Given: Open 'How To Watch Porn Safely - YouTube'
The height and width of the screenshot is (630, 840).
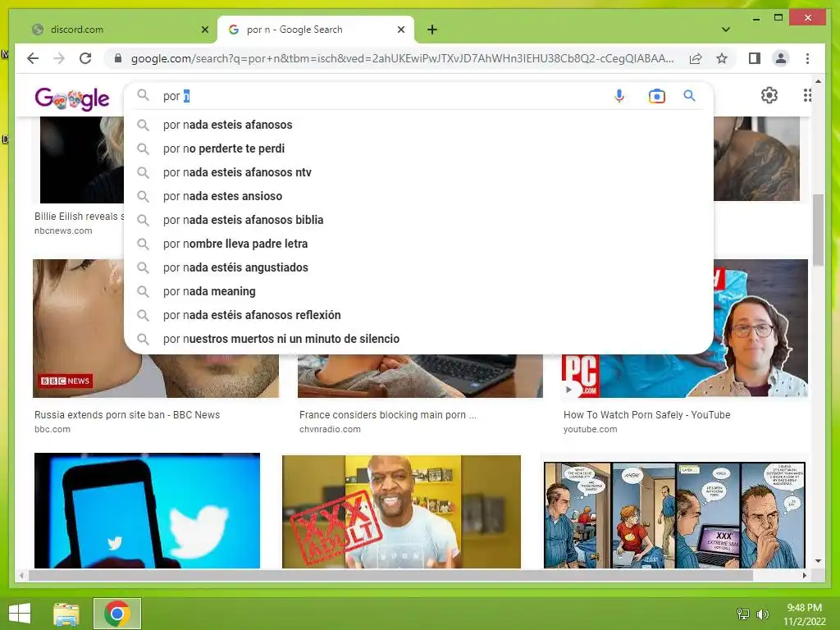Looking at the screenshot, I should point(646,414).
